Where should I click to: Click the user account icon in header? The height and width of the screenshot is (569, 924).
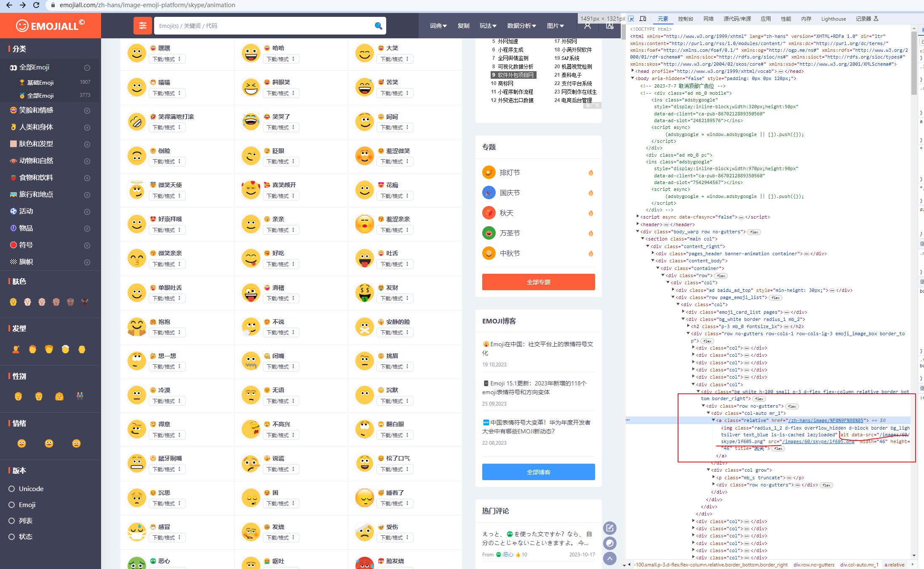click(x=588, y=26)
